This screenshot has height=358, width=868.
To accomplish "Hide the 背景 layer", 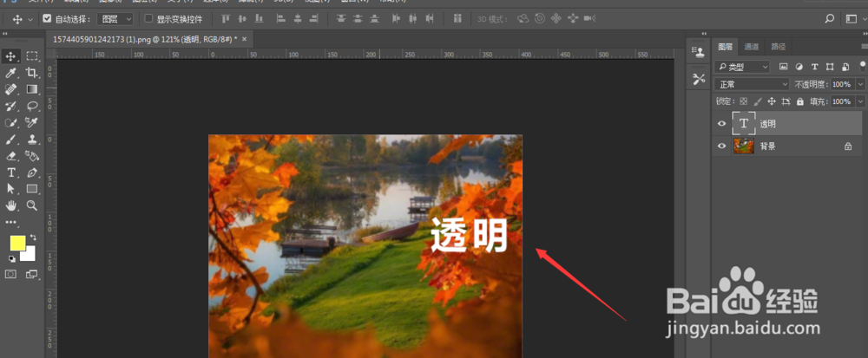I will 721,146.
